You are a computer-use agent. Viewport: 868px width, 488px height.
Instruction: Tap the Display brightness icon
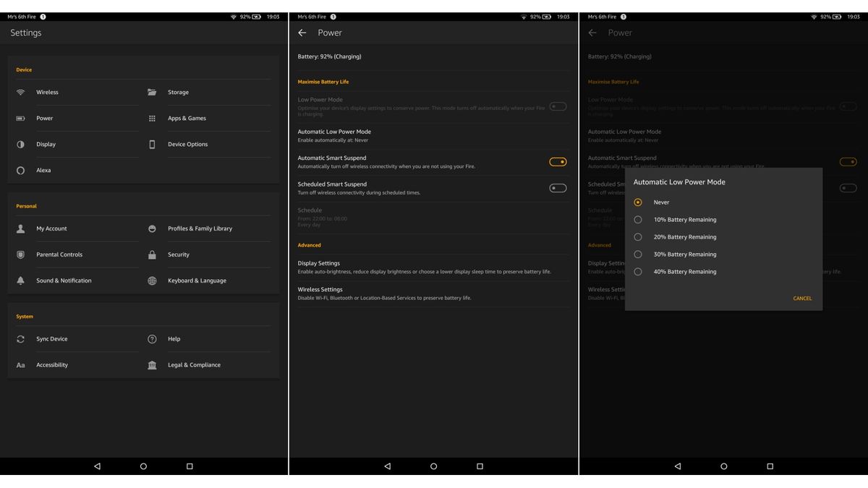pos(20,144)
